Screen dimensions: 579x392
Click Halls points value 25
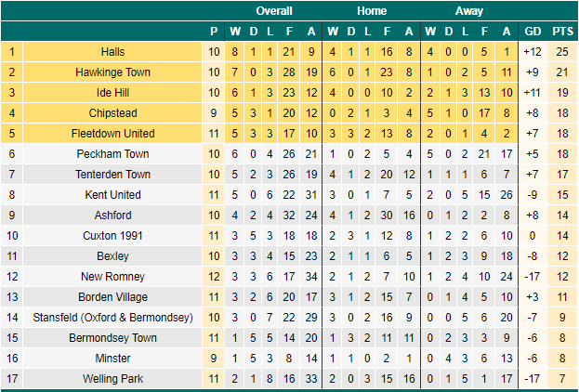point(562,52)
